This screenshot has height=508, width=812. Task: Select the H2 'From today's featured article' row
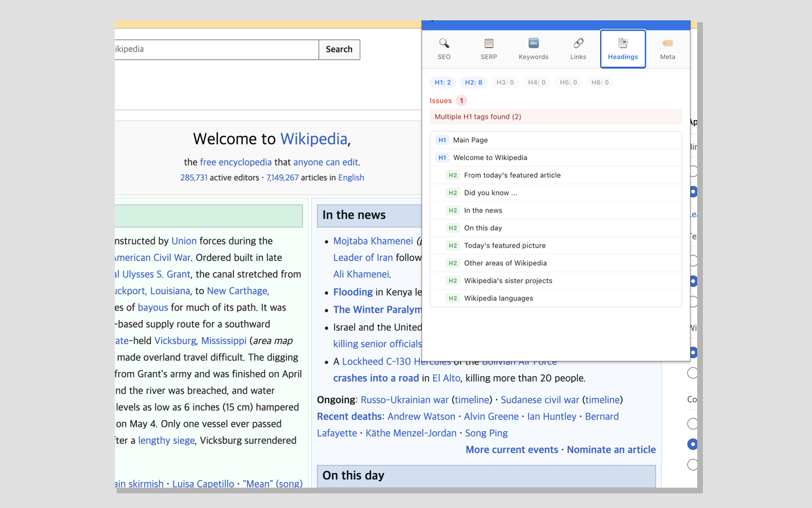coord(556,175)
